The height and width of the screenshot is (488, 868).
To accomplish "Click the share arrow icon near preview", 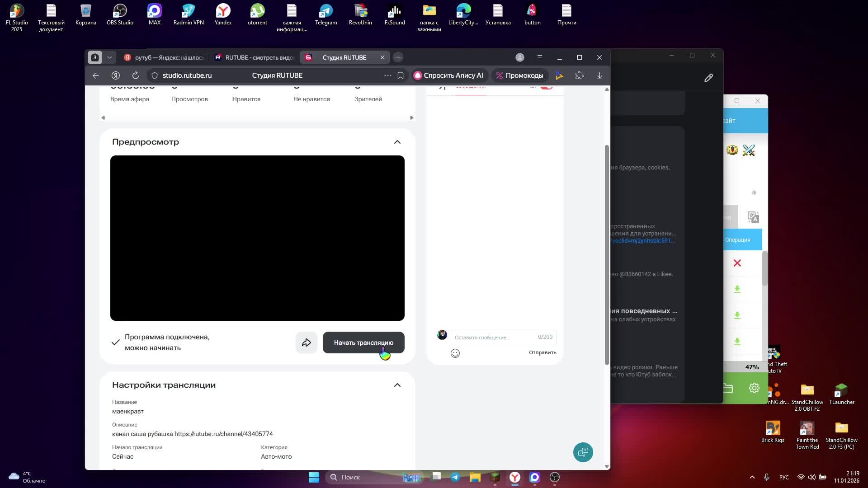I will point(307,343).
